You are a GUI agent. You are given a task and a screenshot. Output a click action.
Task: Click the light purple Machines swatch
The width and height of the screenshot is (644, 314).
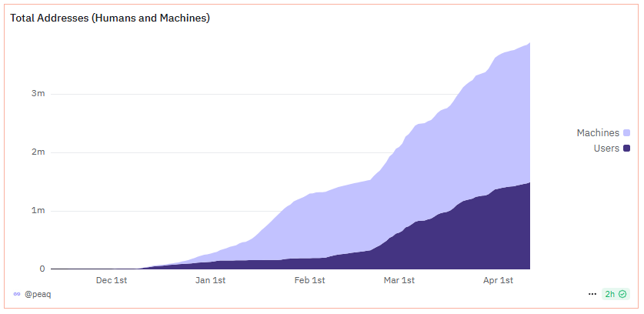[627, 133]
